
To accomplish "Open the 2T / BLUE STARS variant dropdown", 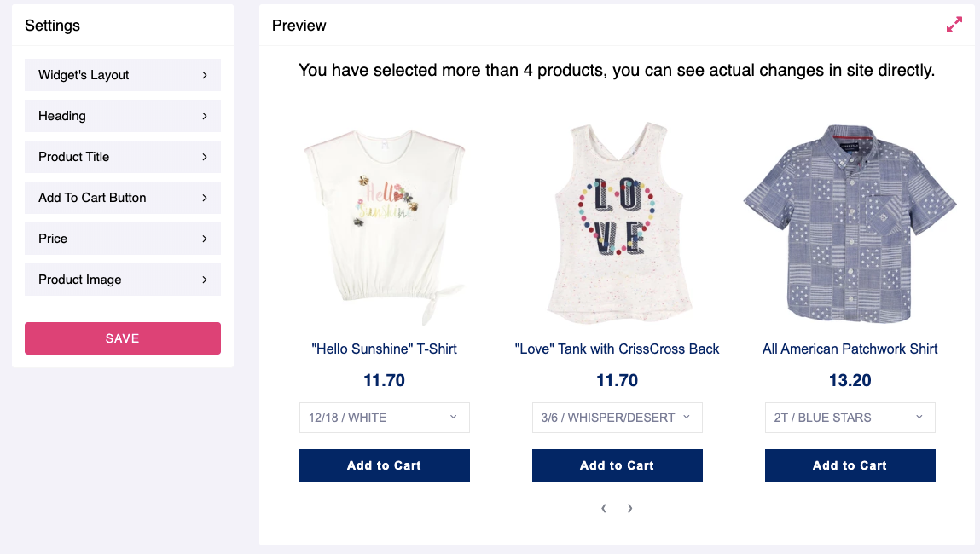I will [850, 418].
